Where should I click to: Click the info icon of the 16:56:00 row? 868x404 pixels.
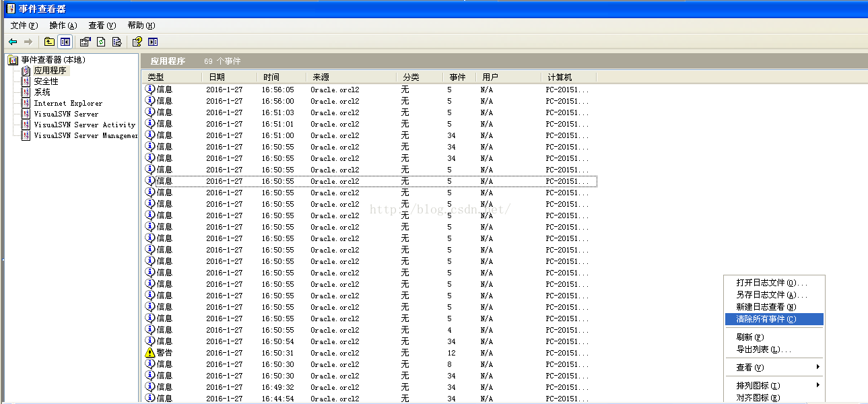(150, 100)
